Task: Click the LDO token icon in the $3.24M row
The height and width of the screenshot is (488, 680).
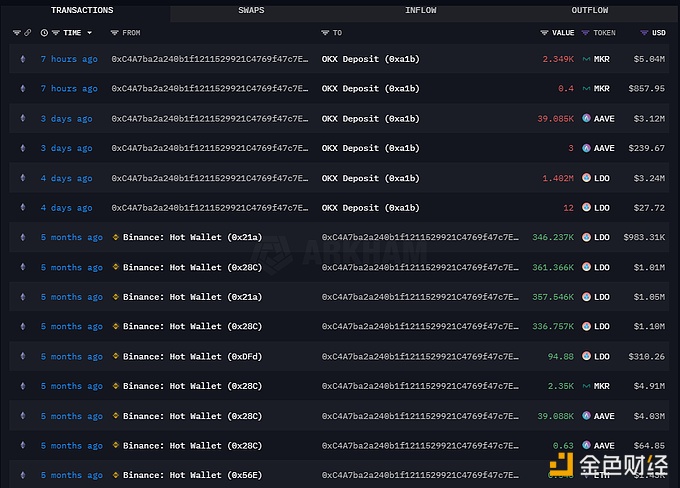Action: click(587, 178)
